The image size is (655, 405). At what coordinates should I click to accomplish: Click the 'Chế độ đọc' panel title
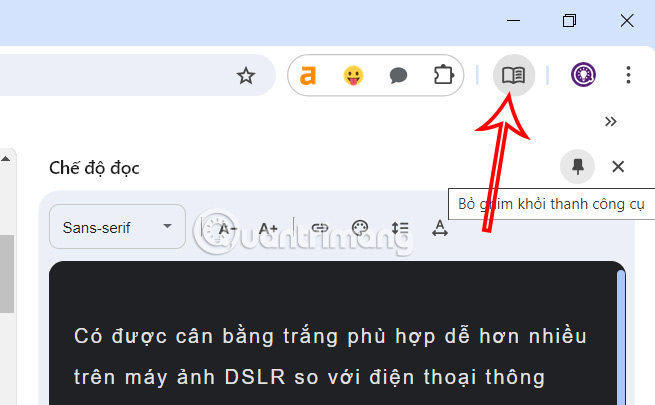click(94, 168)
